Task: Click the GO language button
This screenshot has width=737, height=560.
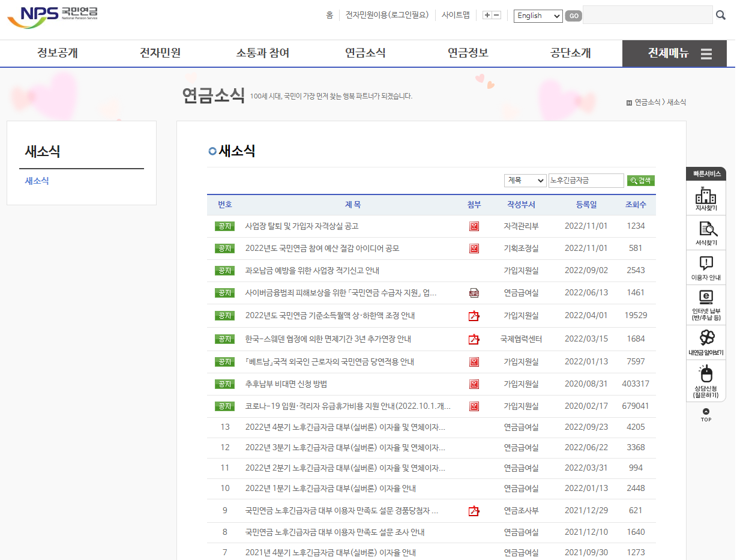Action: click(x=573, y=16)
